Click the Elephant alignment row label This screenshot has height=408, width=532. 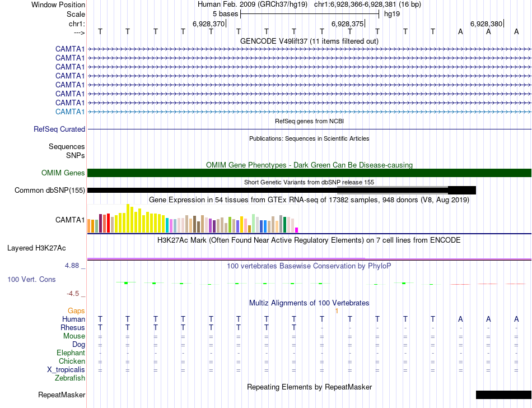(x=71, y=353)
